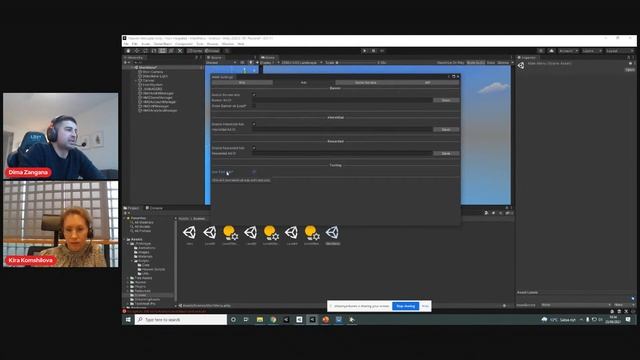Click Save next to Interstitial Ad ID
This screenshot has width=640, height=360.
click(x=446, y=129)
